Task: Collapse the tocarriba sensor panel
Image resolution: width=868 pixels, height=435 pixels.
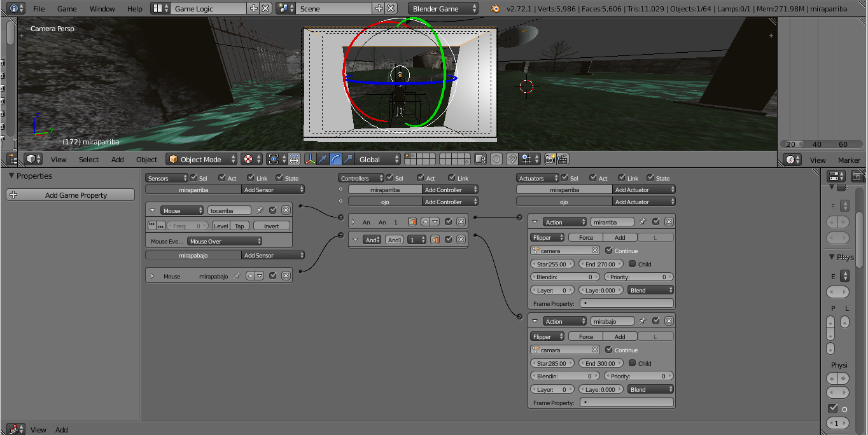Action: point(152,211)
